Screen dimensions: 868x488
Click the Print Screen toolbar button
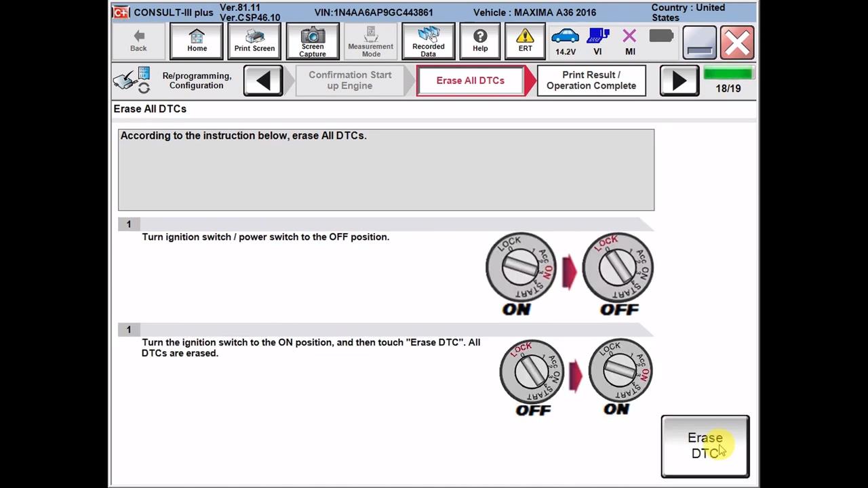click(254, 41)
